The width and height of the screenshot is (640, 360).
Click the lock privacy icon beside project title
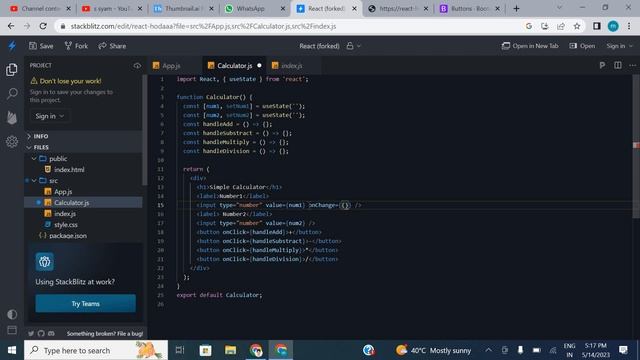[x=350, y=46]
